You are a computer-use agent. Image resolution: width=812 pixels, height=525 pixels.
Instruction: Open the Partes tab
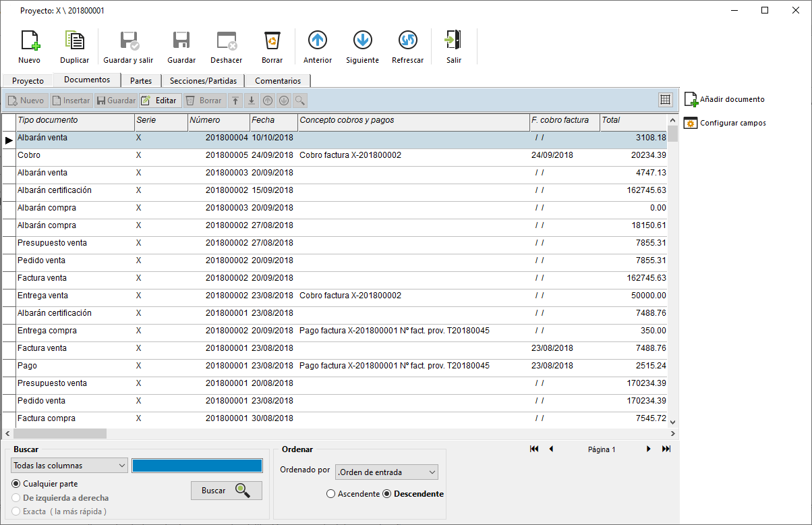141,80
